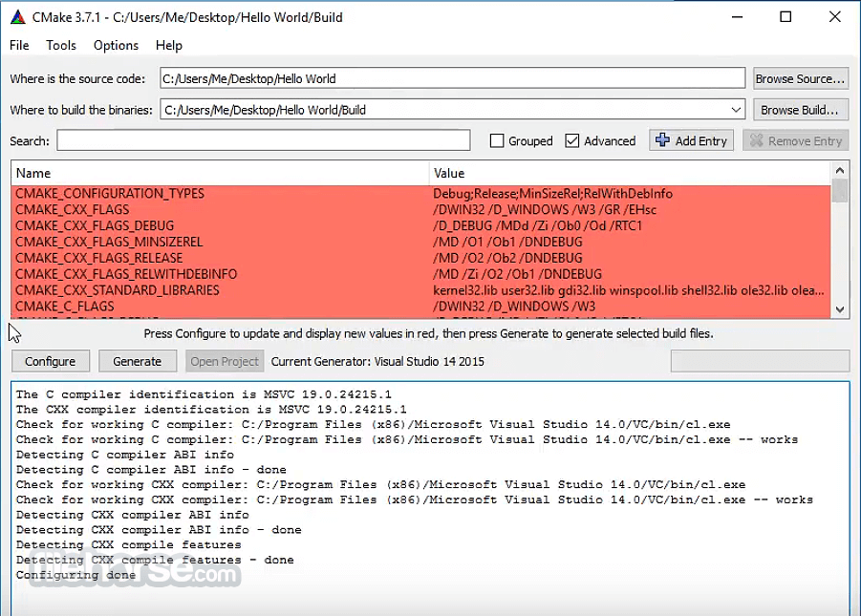Edit value /DWIN32 /D_WINDOWS /W3 /GR /EHsc
Image resolution: width=861 pixels, height=616 pixels.
pyautogui.click(x=545, y=210)
